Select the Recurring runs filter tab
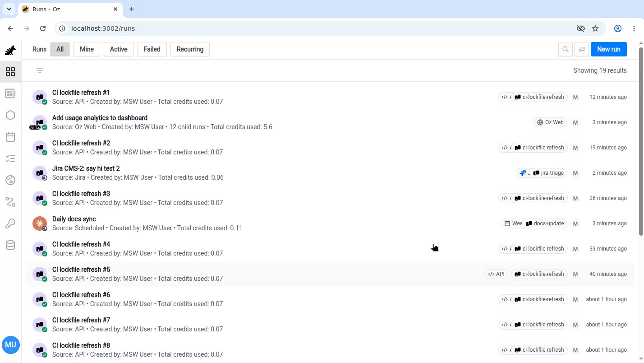This screenshot has width=644, height=363. click(x=190, y=49)
